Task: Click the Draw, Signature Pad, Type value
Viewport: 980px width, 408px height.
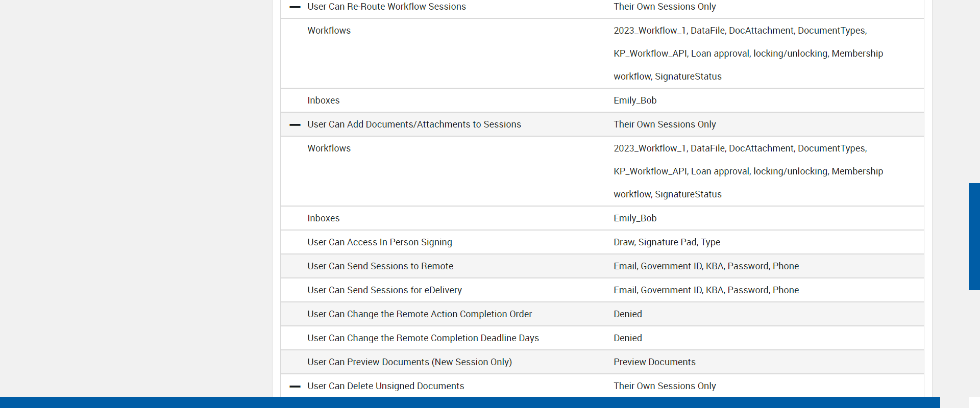Action: point(667,242)
